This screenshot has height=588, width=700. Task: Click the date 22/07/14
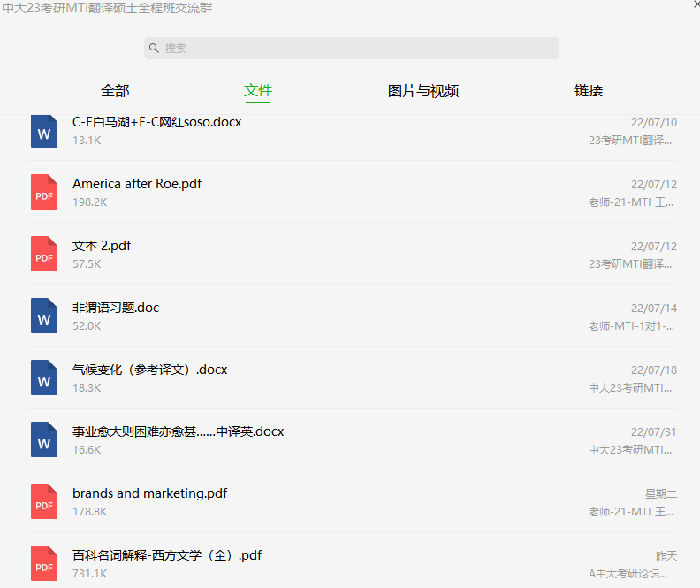coord(653,308)
